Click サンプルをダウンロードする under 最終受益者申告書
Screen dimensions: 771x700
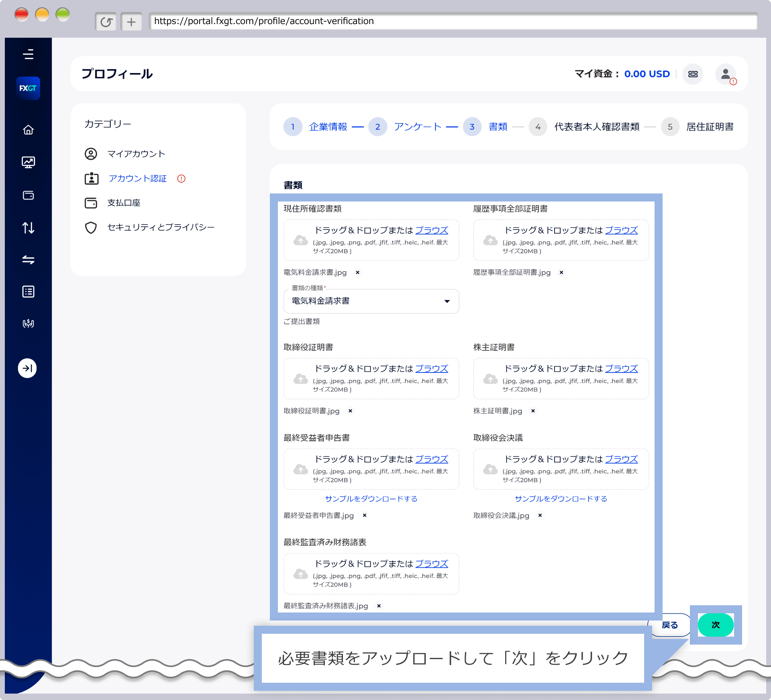click(x=371, y=499)
